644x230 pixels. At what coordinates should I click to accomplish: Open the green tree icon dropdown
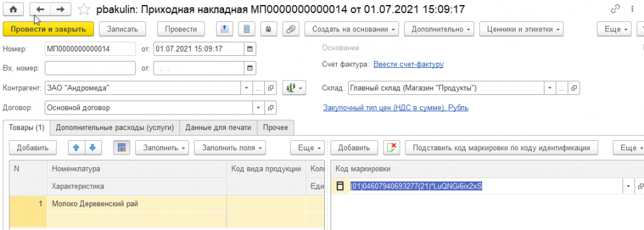(x=294, y=88)
